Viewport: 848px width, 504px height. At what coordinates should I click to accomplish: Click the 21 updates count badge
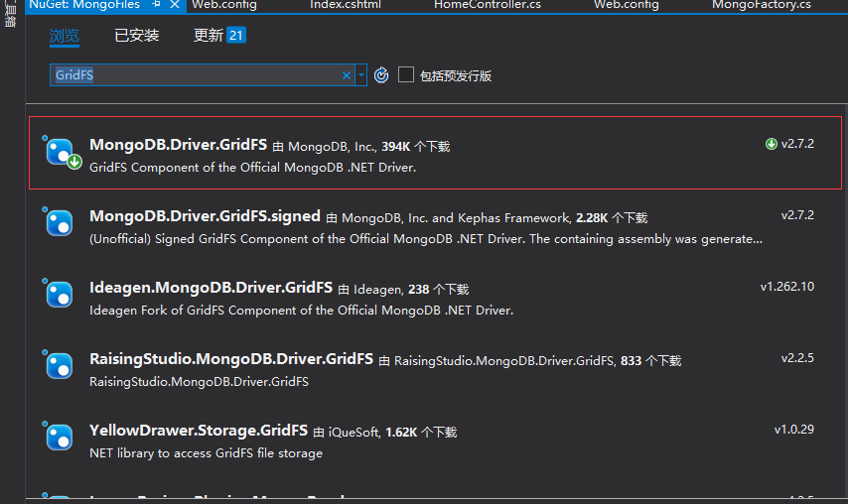[235, 35]
